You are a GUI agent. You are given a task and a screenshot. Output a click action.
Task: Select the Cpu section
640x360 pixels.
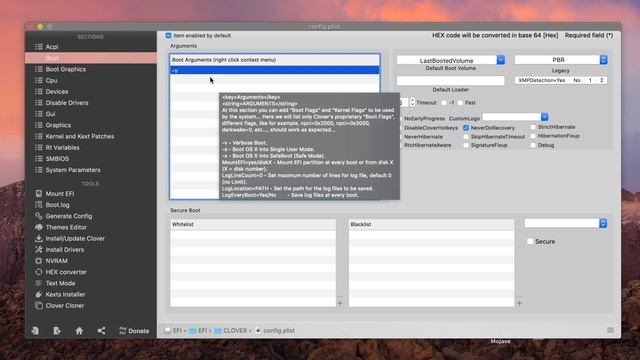tap(91, 80)
